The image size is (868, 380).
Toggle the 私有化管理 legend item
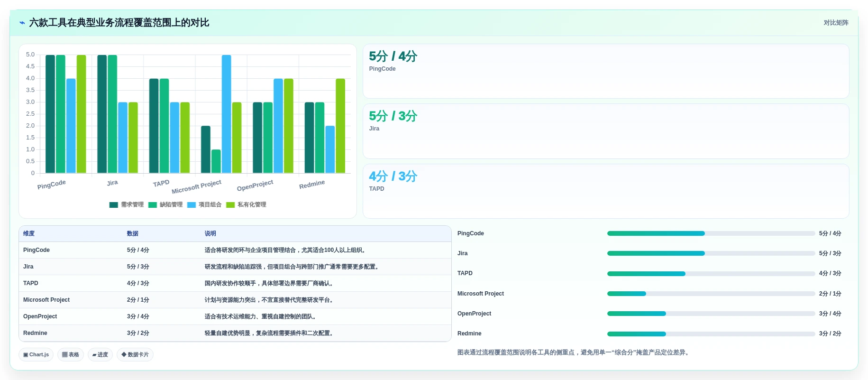(246, 204)
